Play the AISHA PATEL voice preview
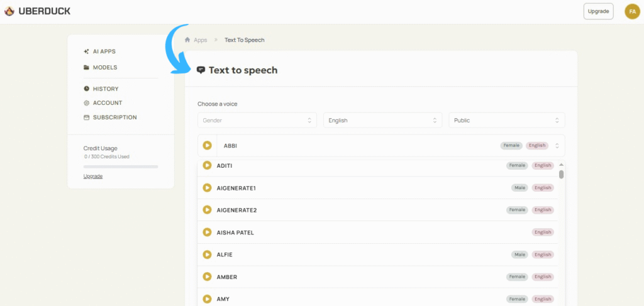The width and height of the screenshot is (644, 306). tap(208, 232)
